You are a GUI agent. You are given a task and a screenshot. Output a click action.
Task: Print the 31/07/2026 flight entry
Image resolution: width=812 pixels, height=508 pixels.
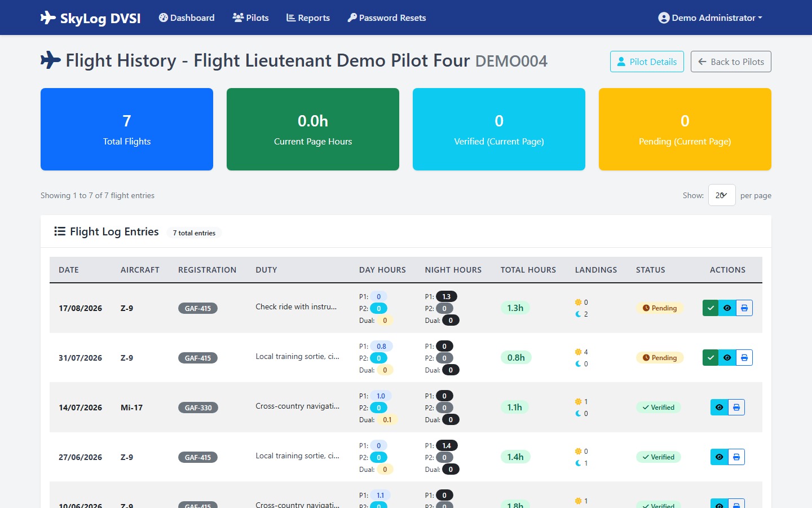click(x=744, y=358)
